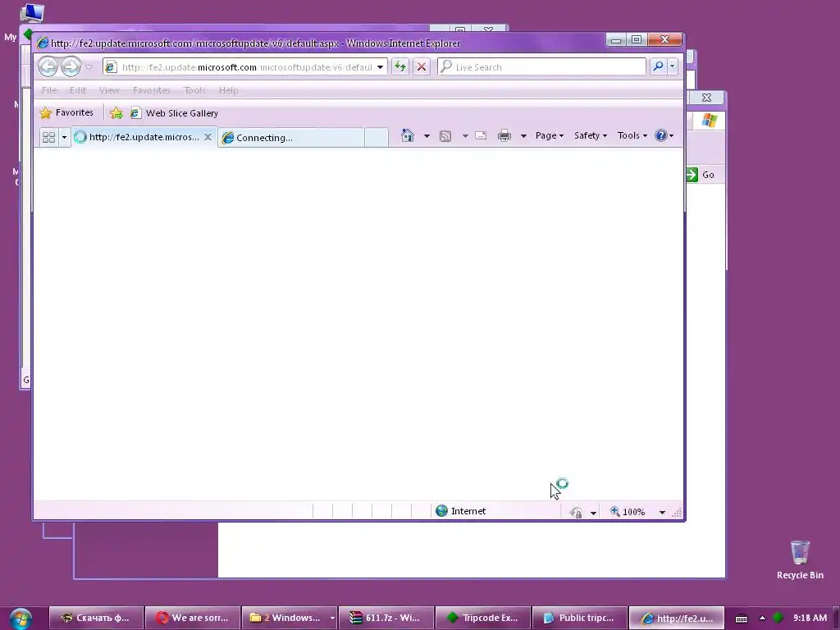The image size is (840, 630).
Task: Close the background window behind Internet Explorer
Action: [706, 98]
